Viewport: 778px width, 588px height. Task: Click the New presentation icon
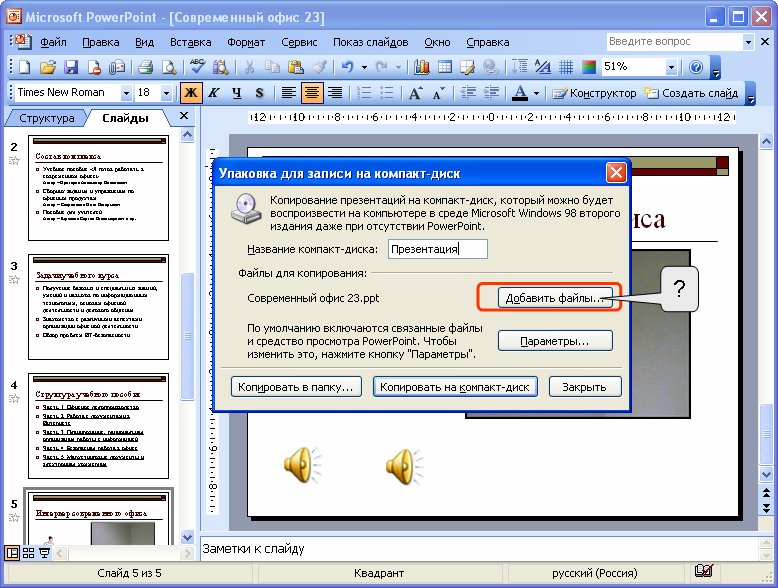[24, 67]
